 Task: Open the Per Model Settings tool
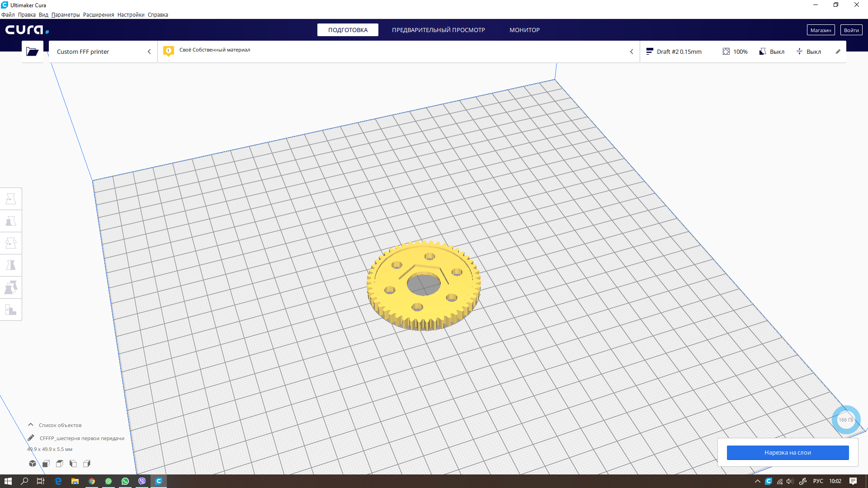coord(11,287)
